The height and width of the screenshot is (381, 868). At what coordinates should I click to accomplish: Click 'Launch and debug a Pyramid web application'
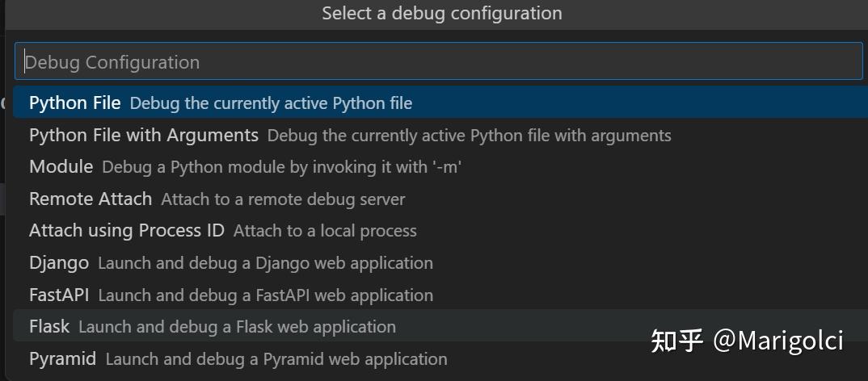click(276, 359)
